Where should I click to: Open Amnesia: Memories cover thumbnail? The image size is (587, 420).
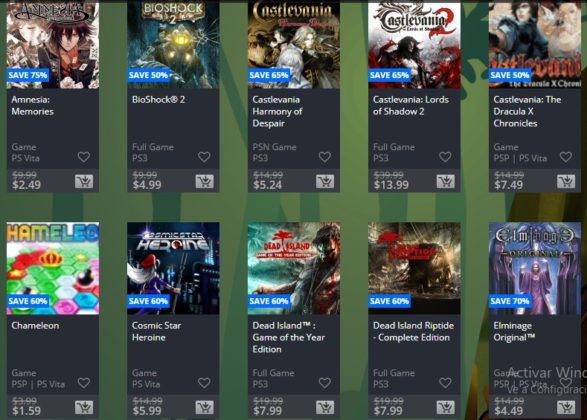53,44
